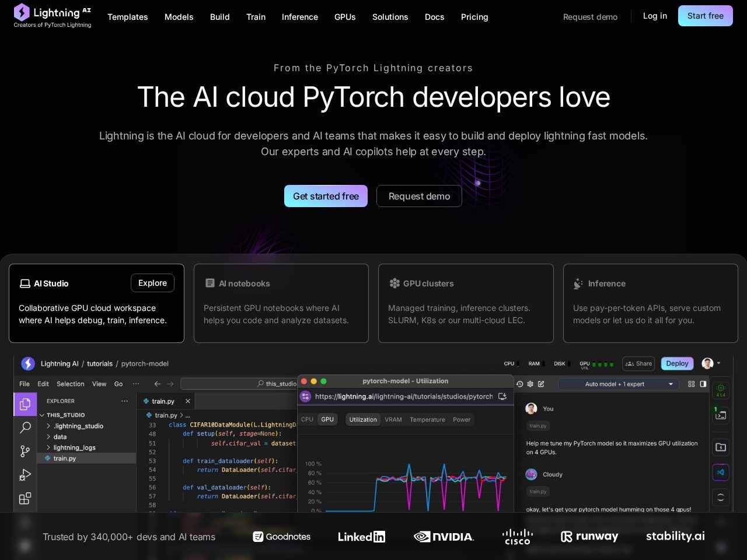Open the 'Auto model + 1 expert' dropdown

pos(619,384)
